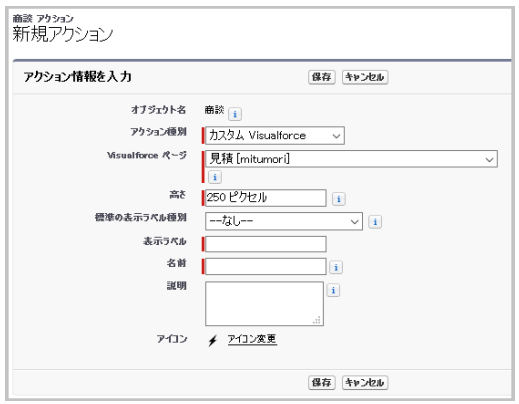Click the 新規アクション page title
Image resolution: width=519 pixels, height=404 pixels.
[x=63, y=34]
